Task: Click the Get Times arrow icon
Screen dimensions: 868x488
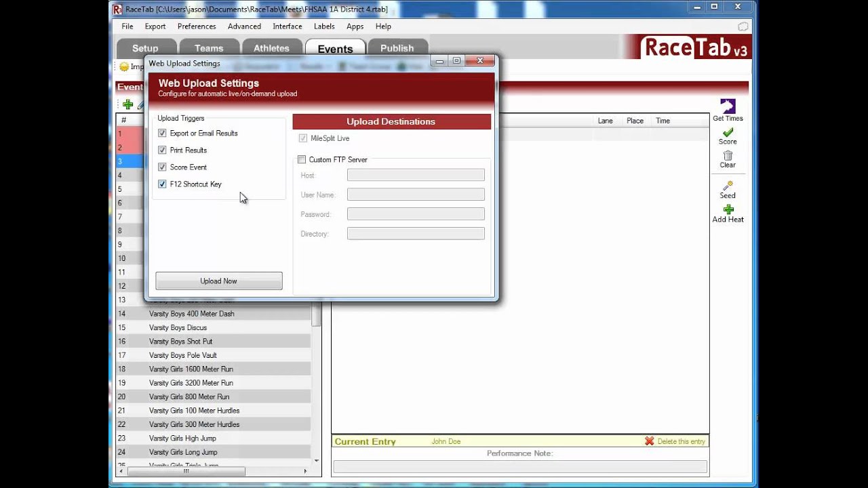Action: (x=728, y=106)
